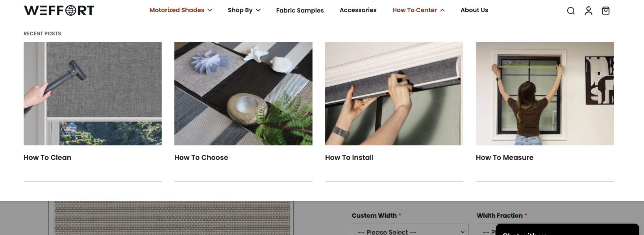
Task: Open the Chat with us widget
Action: [x=567, y=230]
